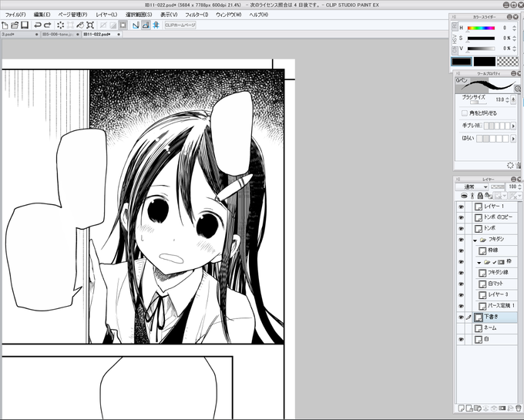Hide the フキダシ線 layer
This screenshot has width=524, height=420.
[462, 273]
